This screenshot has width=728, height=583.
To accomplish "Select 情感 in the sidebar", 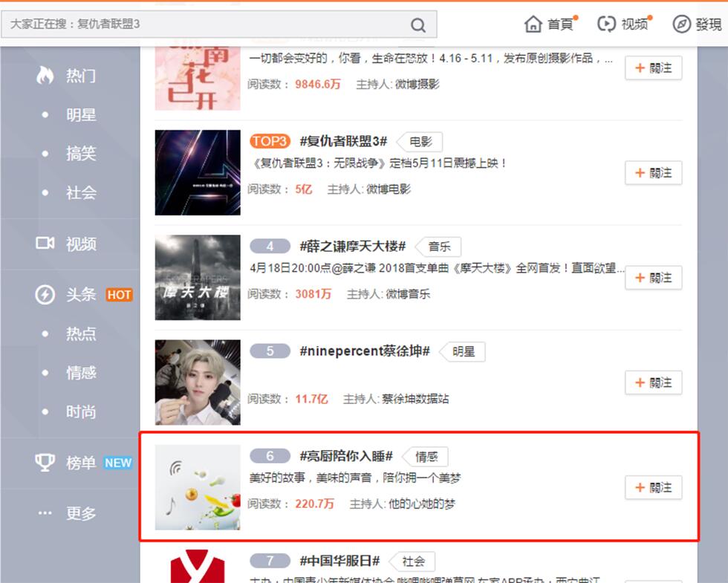I will click(x=81, y=373).
